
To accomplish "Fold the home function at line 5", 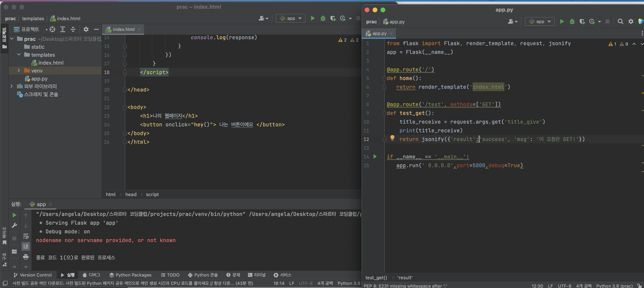I will (384, 78).
